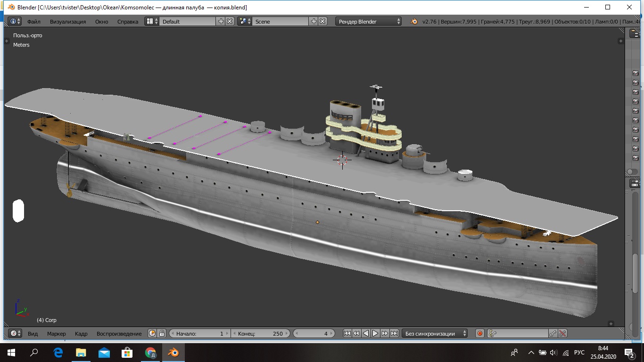Click the Маркер button in timeline header

point(57,334)
